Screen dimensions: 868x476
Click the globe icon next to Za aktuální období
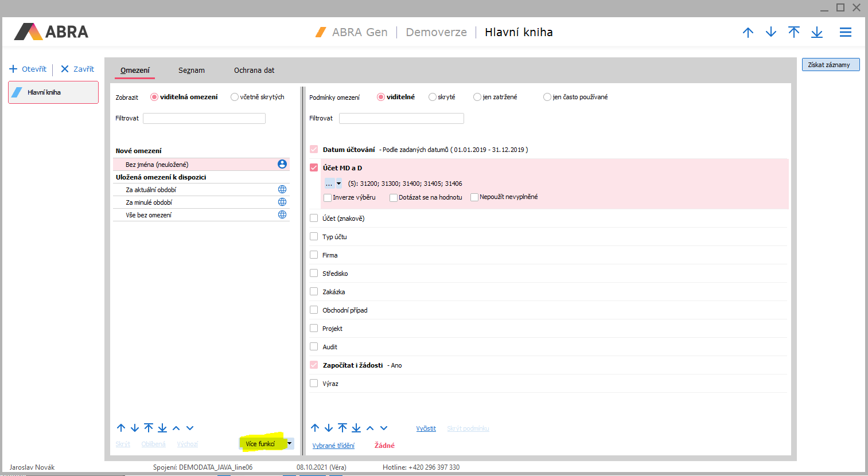pyautogui.click(x=282, y=189)
